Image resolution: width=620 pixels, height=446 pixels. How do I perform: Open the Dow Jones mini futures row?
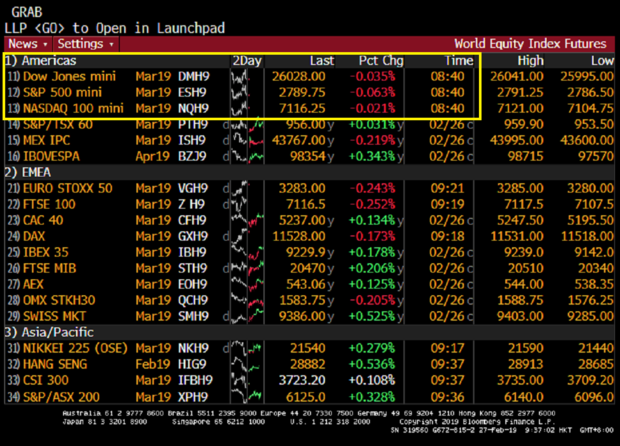310,76
